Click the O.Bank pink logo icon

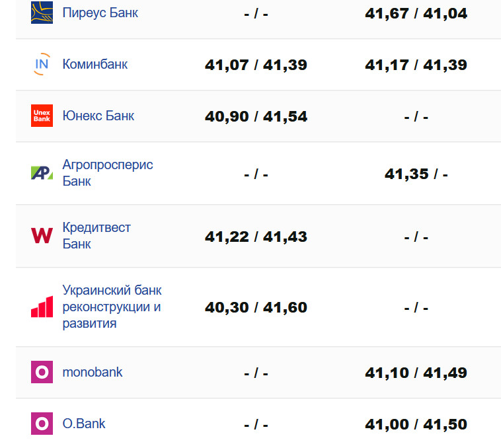coord(42,424)
